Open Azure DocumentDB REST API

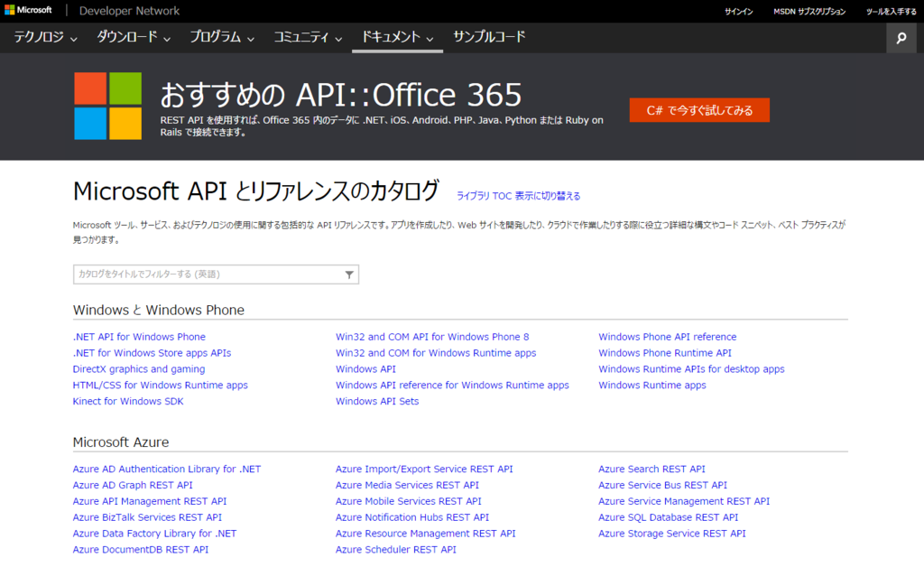(x=140, y=549)
